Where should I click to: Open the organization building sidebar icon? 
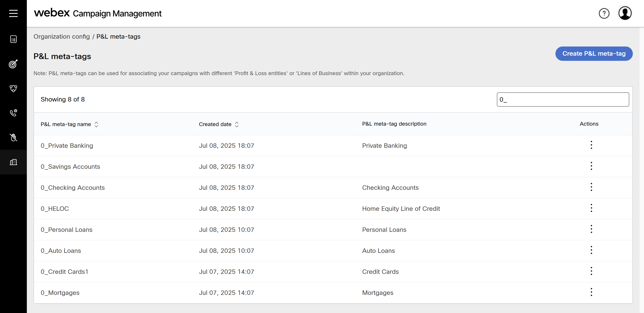13,162
